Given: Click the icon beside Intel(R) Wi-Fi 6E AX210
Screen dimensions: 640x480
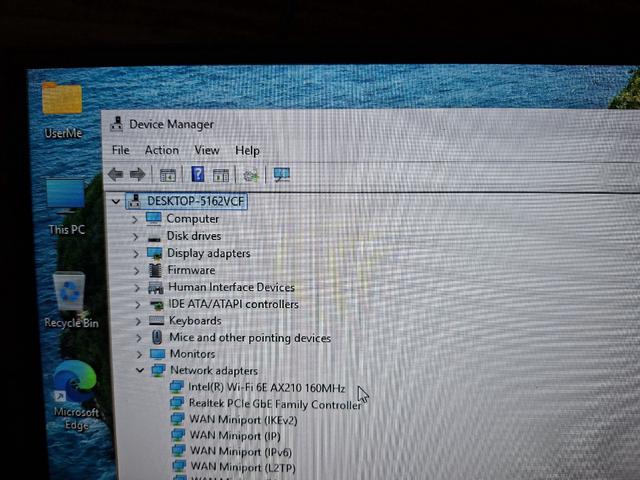Looking at the screenshot, I should [177, 387].
